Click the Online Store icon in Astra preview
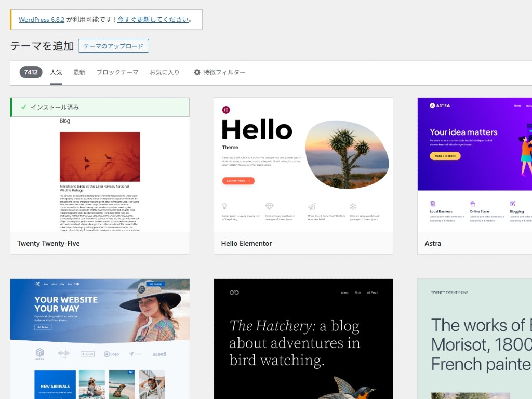Viewport: 532px width, 399px height. coord(473,204)
